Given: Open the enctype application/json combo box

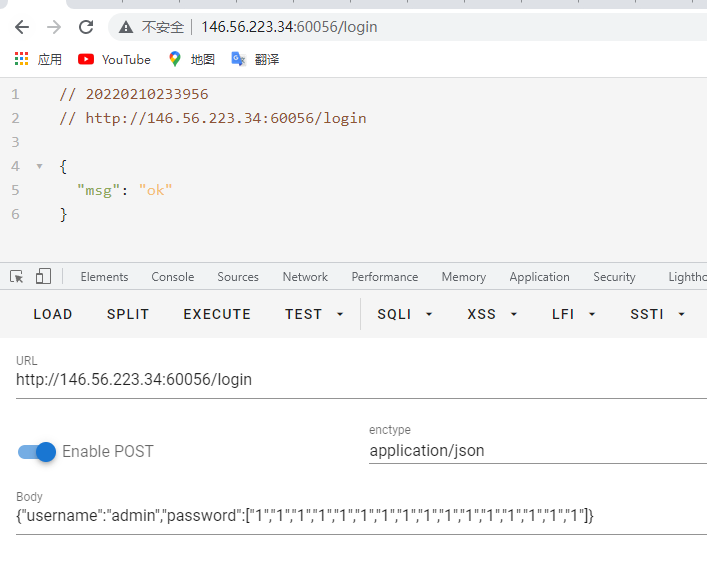Looking at the screenshot, I should click(536, 451).
